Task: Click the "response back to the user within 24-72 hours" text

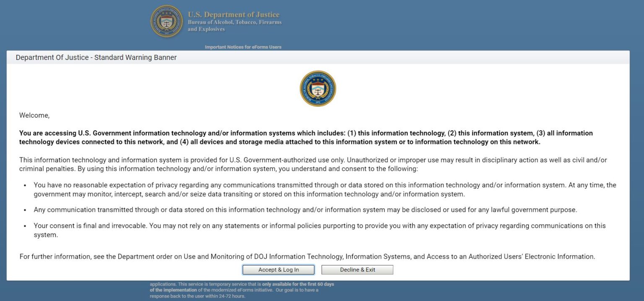Action: pos(197,296)
